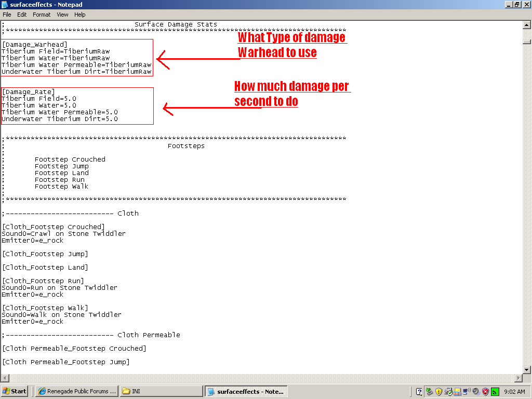532x399 pixels.
Task: Open the Format menu
Action: [x=42, y=15]
